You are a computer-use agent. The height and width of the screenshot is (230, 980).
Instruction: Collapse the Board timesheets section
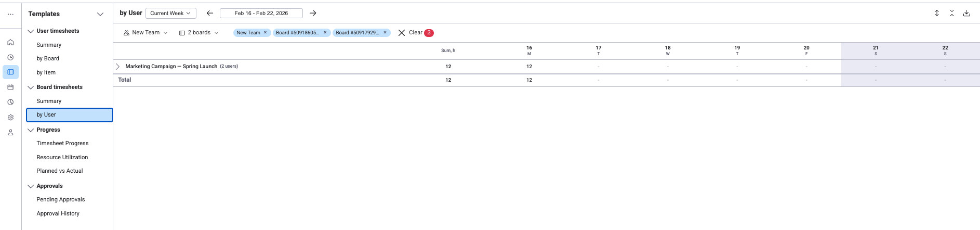click(x=31, y=87)
